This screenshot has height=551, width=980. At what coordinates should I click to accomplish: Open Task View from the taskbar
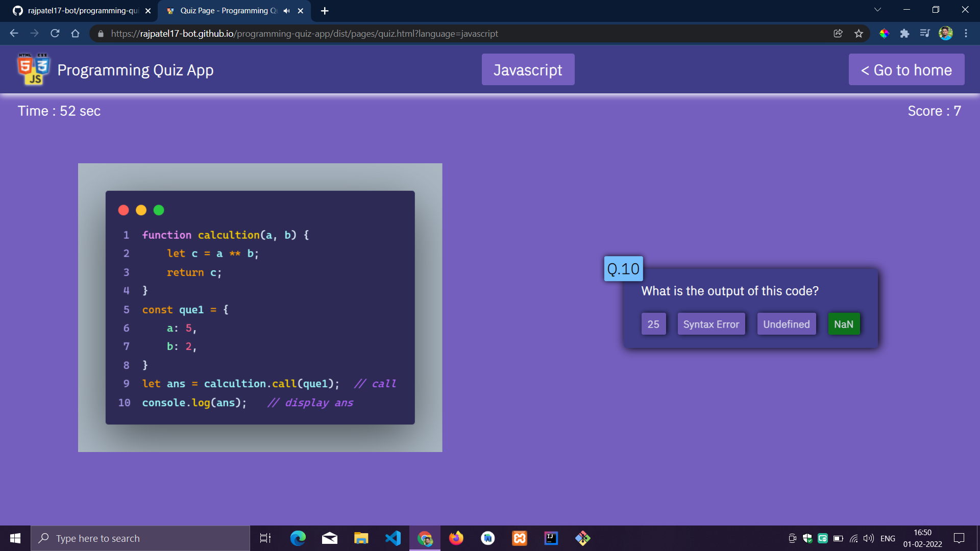pyautogui.click(x=265, y=538)
